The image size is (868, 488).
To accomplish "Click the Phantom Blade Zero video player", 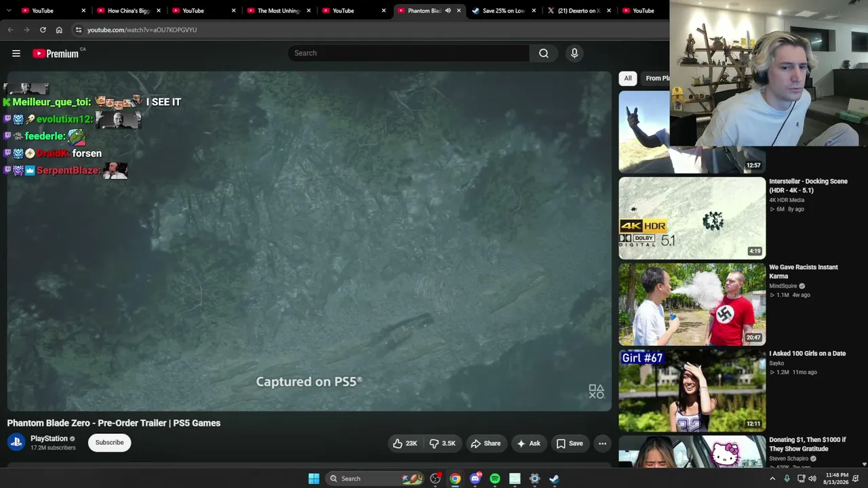I will [309, 241].
